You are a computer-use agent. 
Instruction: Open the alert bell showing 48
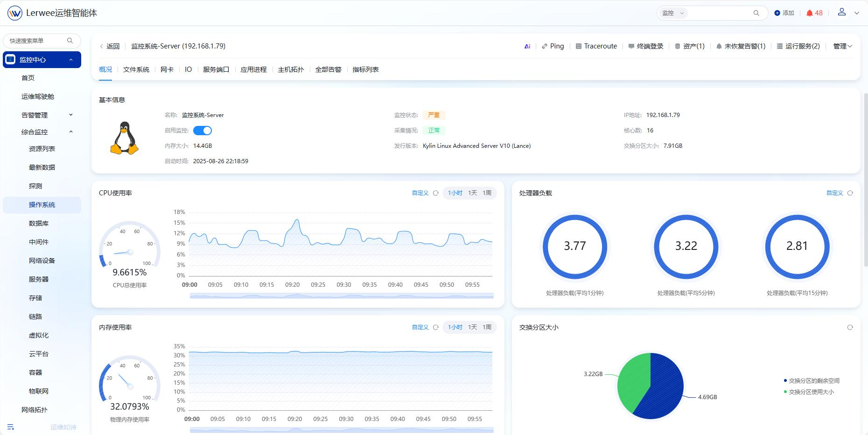814,13
